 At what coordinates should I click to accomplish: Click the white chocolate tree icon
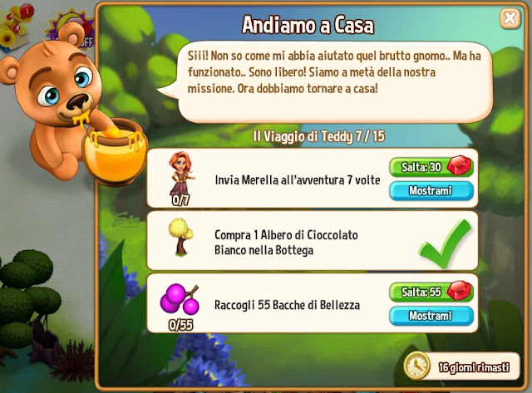[x=181, y=237]
